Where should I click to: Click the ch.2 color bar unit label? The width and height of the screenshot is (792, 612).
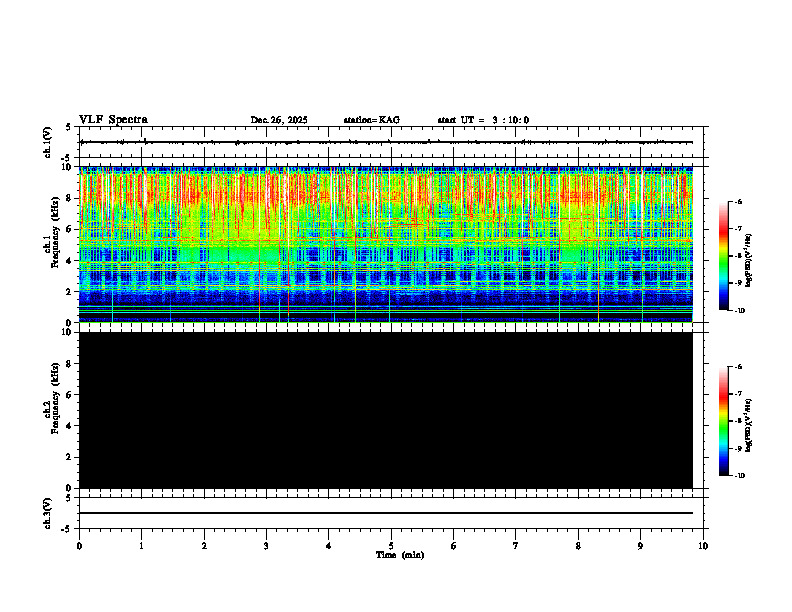click(749, 425)
